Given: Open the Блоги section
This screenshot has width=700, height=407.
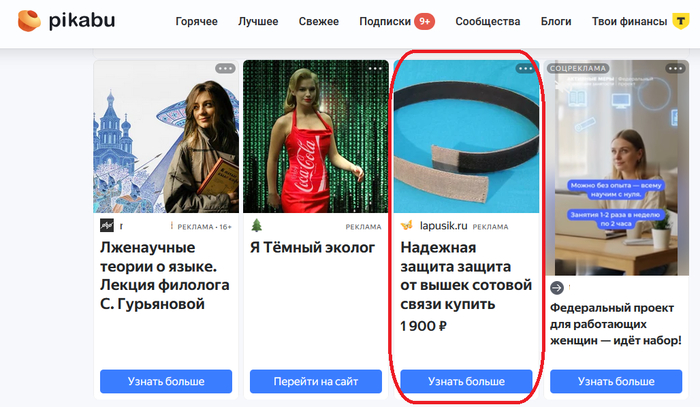Looking at the screenshot, I should [x=556, y=21].
